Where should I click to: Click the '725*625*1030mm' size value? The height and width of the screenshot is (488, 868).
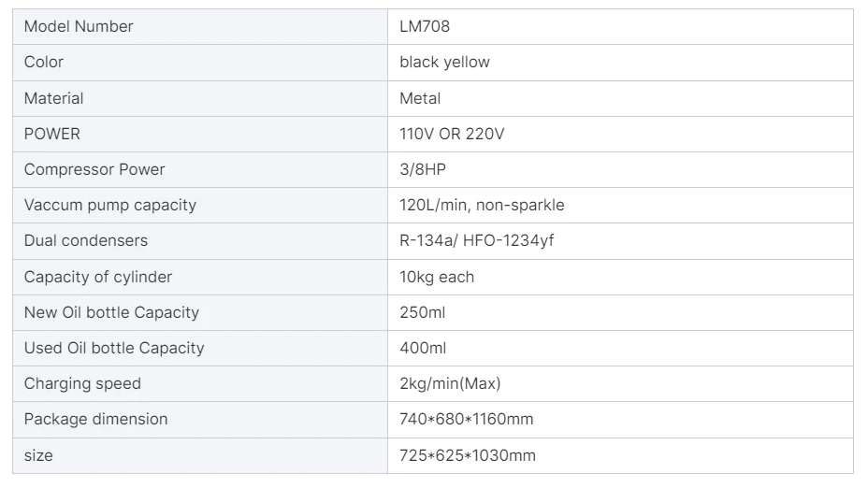(468, 455)
